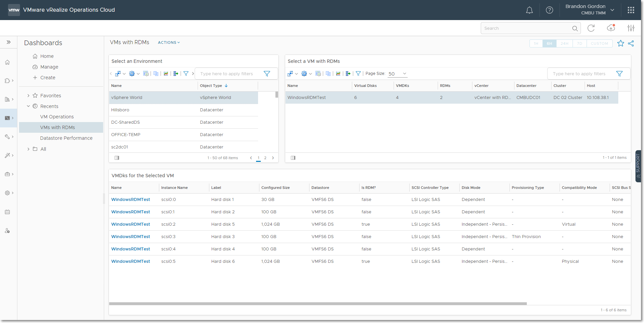Open the settings sliders icon
Image resolution: width=644 pixels, height=323 pixels.
tap(631, 28)
